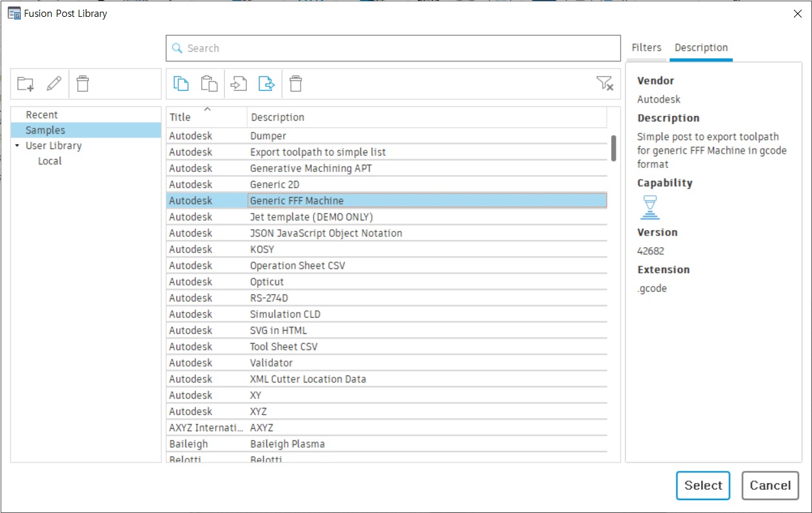Image resolution: width=812 pixels, height=513 pixels.
Task: Click the trash icon above the library tree
Action: point(83,84)
